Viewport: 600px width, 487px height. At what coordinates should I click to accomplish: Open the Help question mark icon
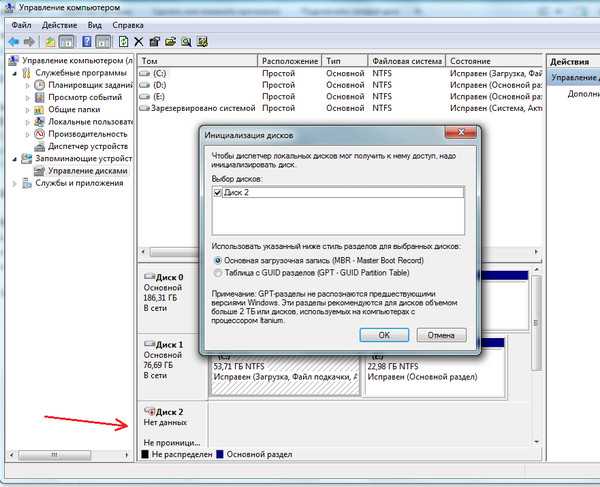pyautogui.click(x=87, y=41)
